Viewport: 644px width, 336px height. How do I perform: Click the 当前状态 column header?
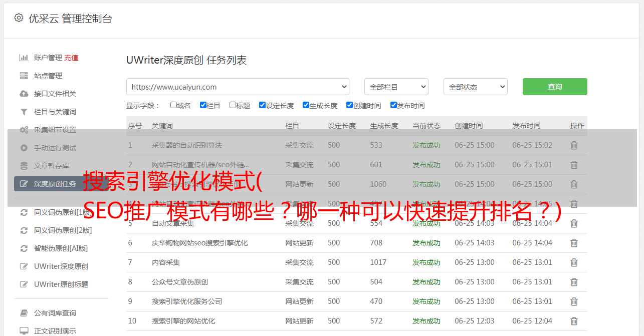[426, 126]
